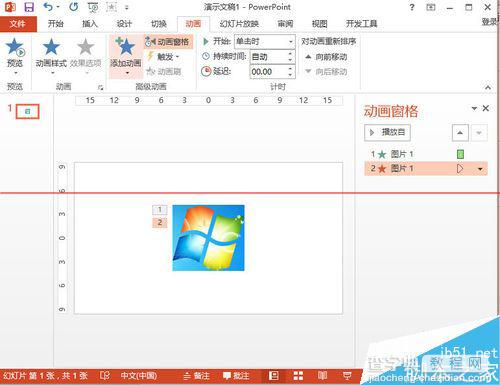Open animation pane options dropdown arrow
This screenshot has height=385, width=500.
474,108
